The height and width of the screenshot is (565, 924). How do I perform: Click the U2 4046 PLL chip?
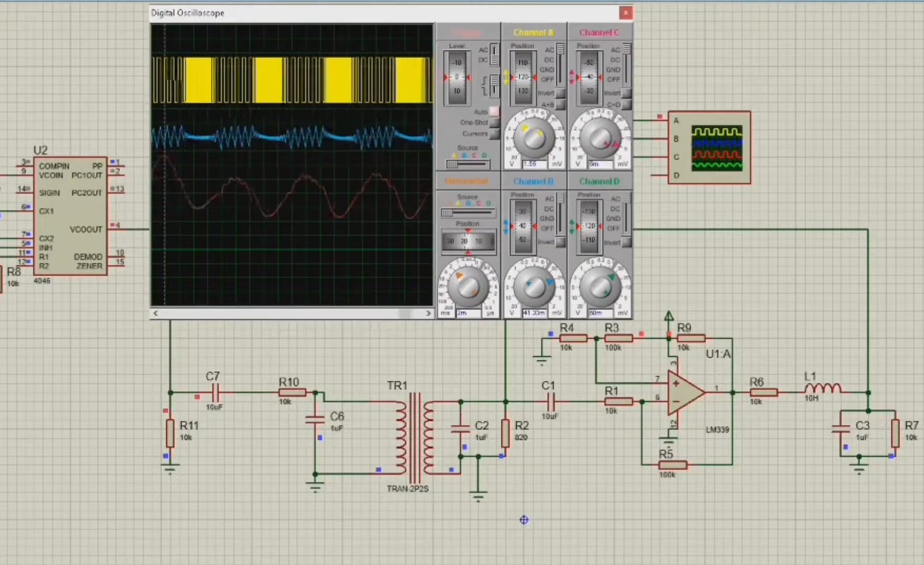(71, 216)
